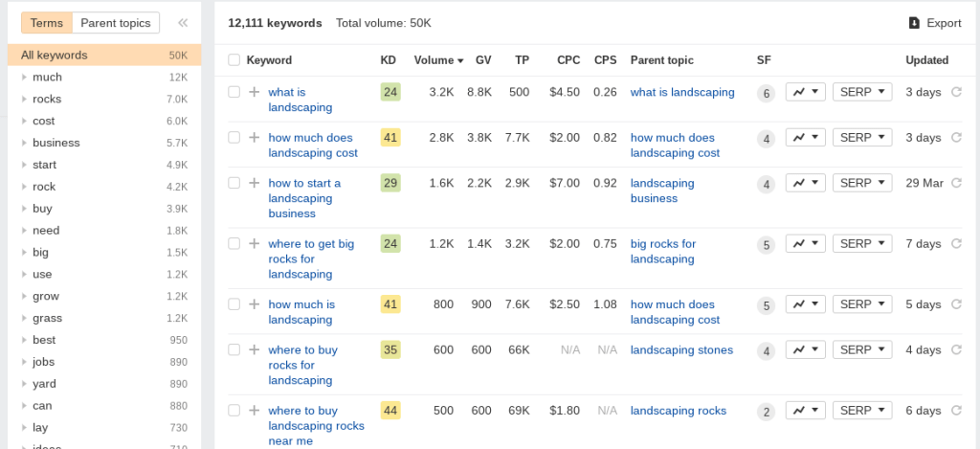
Task: Add 'how to start a landscaping business' plus icon
Action: click(254, 183)
